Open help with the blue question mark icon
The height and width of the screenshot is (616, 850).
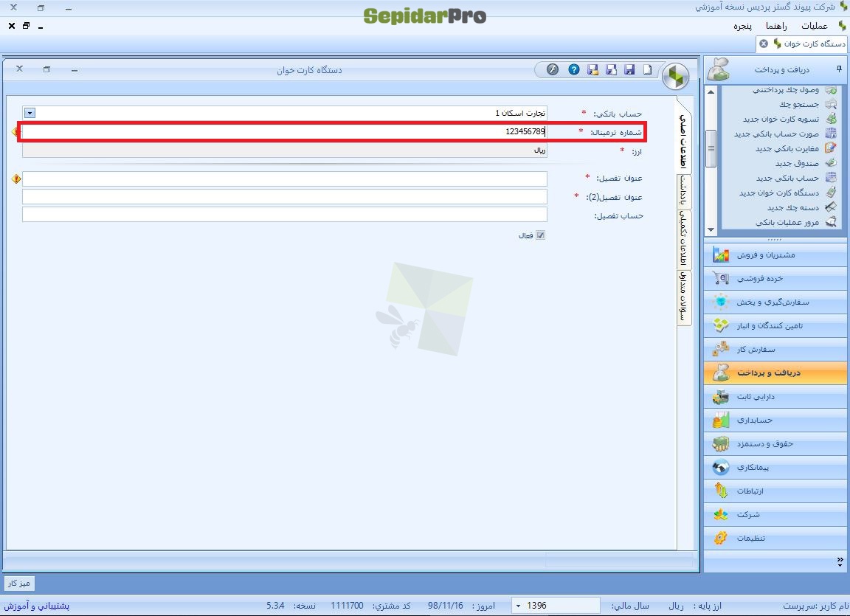(x=574, y=69)
